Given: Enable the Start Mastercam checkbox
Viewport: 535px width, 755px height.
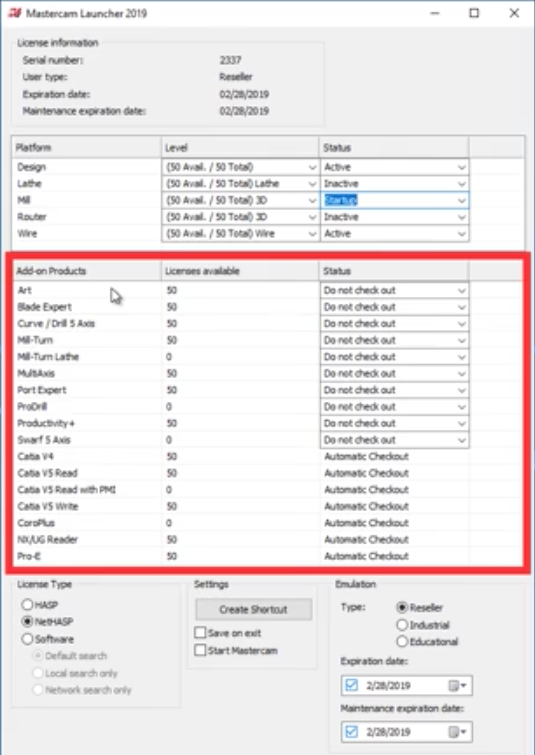Looking at the screenshot, I should coord(200,650).
